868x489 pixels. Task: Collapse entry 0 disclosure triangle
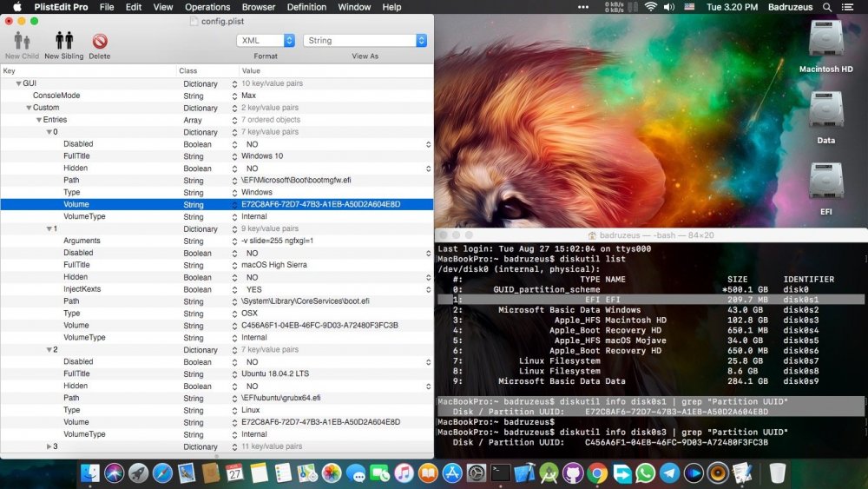pos(49,132)
